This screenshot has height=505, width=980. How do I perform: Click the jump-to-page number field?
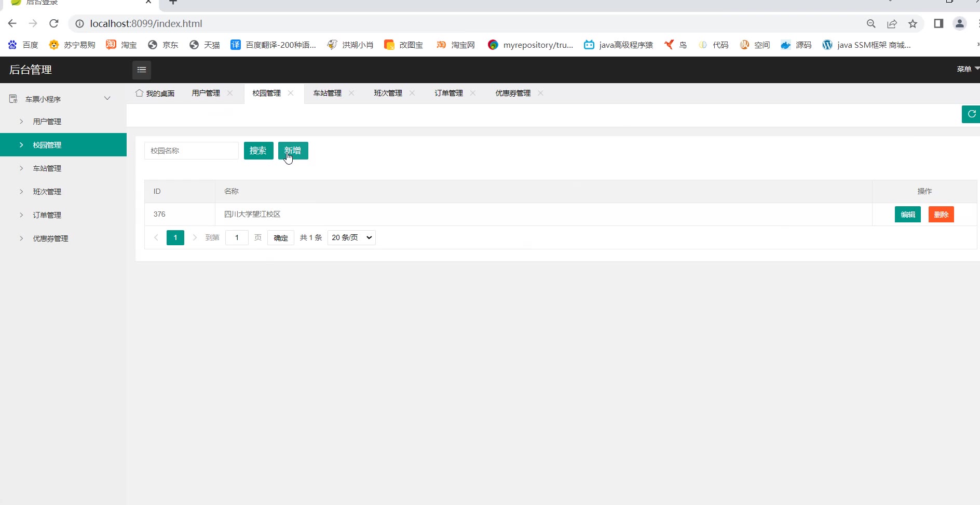coord(237,237)
